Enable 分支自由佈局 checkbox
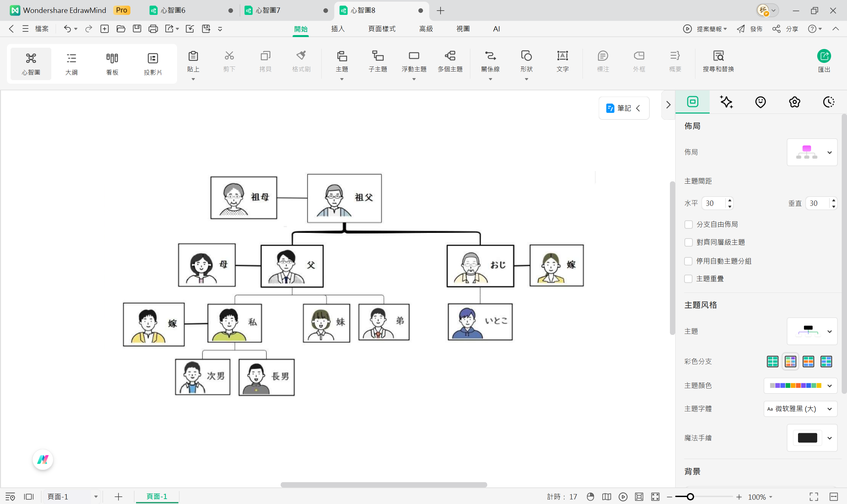Image resolution: width=847 pixels, height=504 pixels. [x=688, y=224]
